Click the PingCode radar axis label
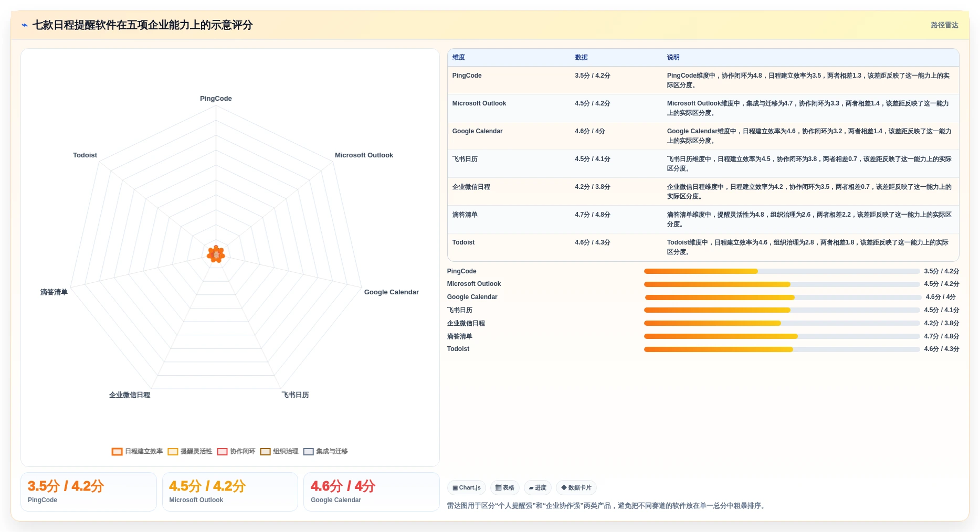The image size is (980, 532). coord(216,99)
